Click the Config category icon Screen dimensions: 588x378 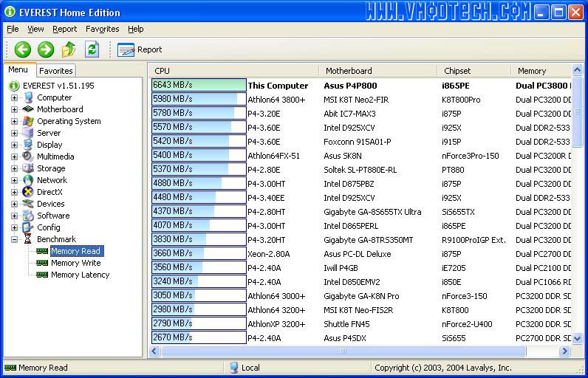point(28,227)
